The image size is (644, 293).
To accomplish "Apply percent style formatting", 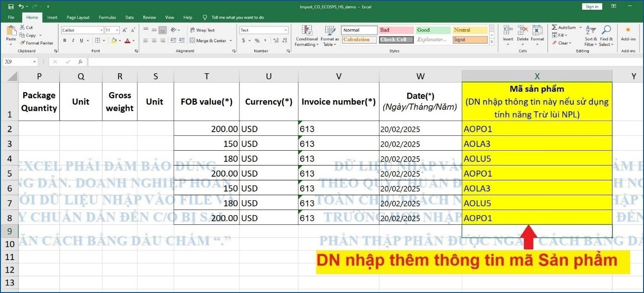I will 257,41.
